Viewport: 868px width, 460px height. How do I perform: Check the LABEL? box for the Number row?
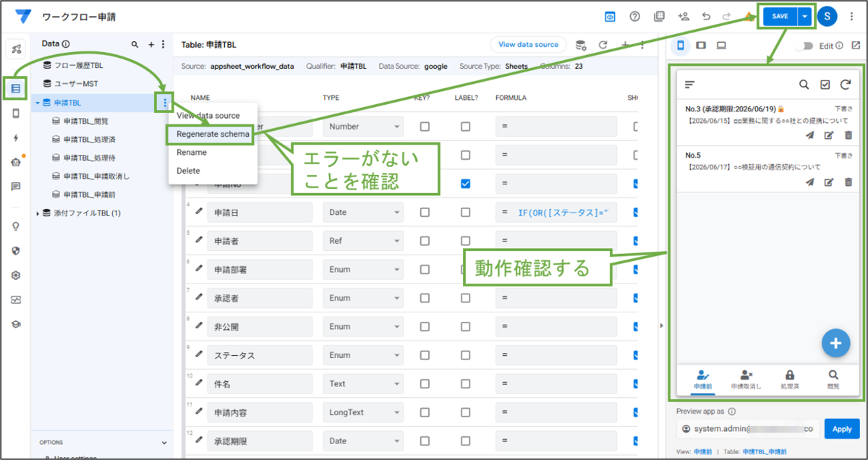(466, 127)
